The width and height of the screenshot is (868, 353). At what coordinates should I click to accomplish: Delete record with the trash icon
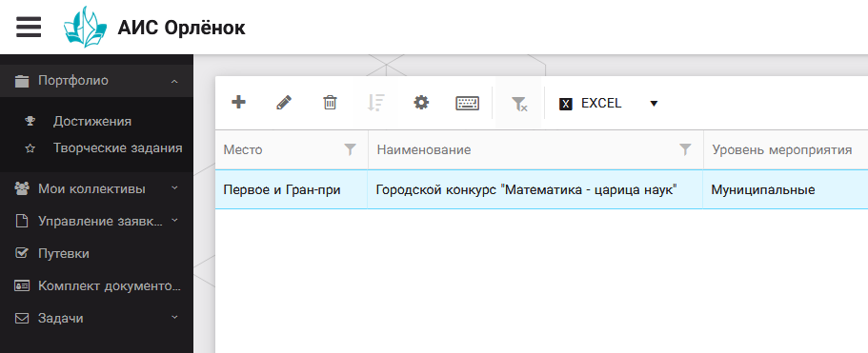330,103
